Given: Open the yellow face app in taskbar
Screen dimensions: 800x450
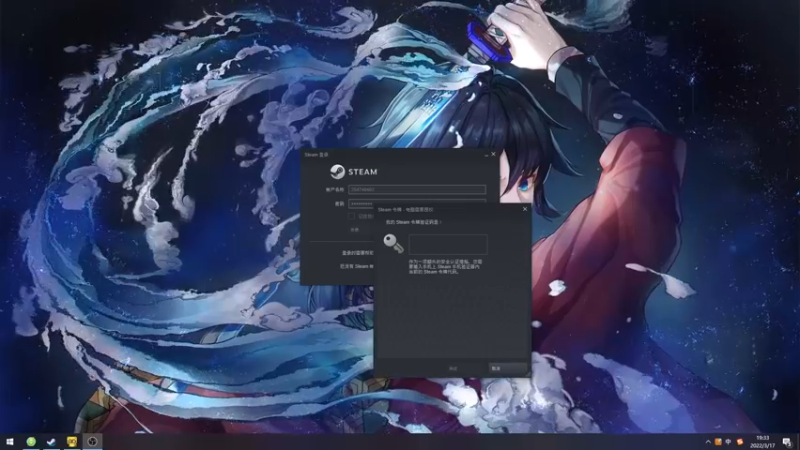Looking at the screenshot, I should (72, 442).
